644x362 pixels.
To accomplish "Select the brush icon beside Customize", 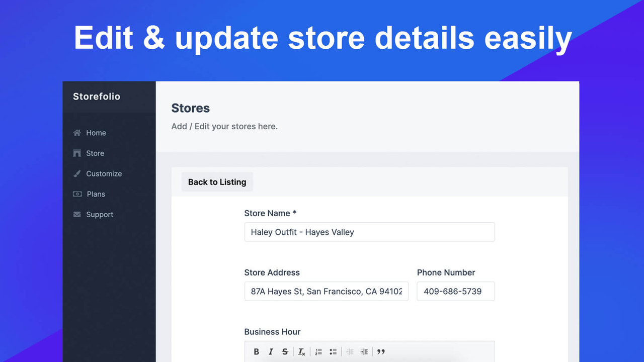I will click(77, 173).
